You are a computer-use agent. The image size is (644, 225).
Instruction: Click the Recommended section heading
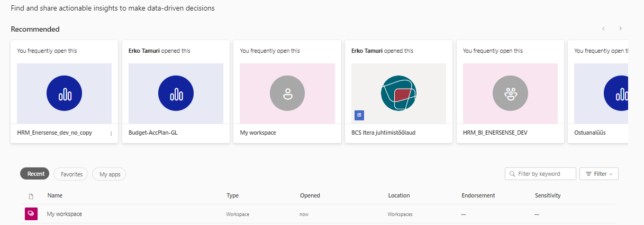coord(35,29)
